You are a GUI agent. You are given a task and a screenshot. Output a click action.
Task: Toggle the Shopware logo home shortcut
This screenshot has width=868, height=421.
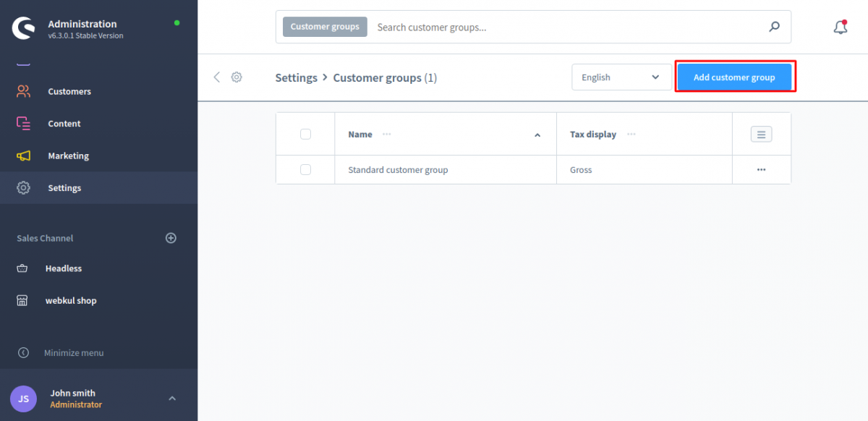tap(23, 27)
